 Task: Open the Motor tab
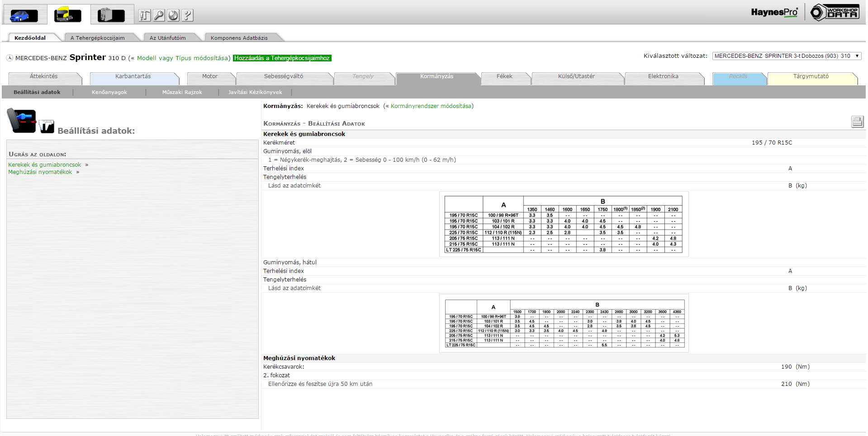click(209, 76)
